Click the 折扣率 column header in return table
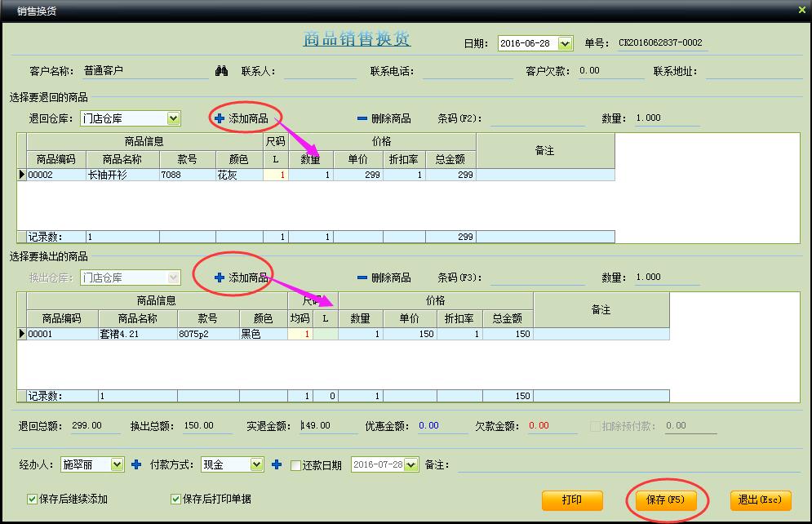Screen dimensions: 812x524 tap(404, 159)
